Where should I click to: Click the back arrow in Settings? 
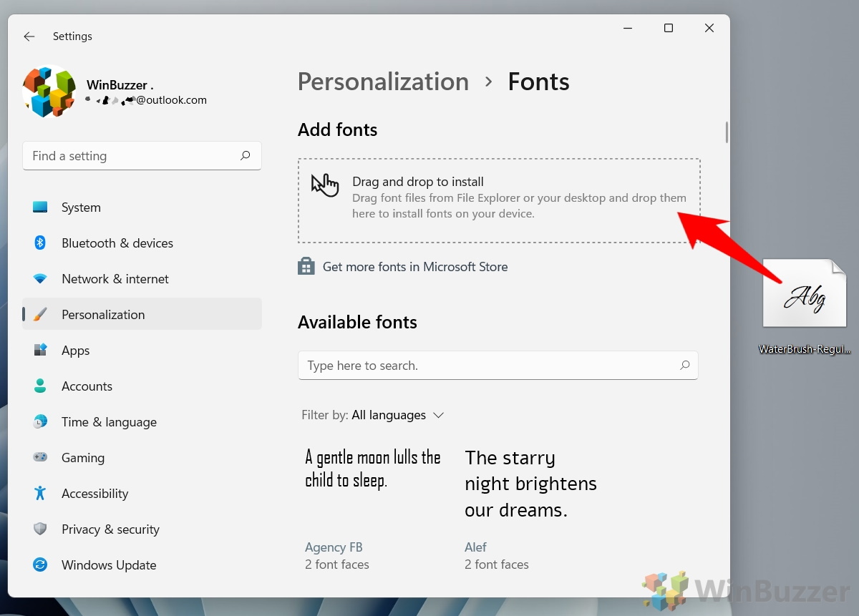29,36
